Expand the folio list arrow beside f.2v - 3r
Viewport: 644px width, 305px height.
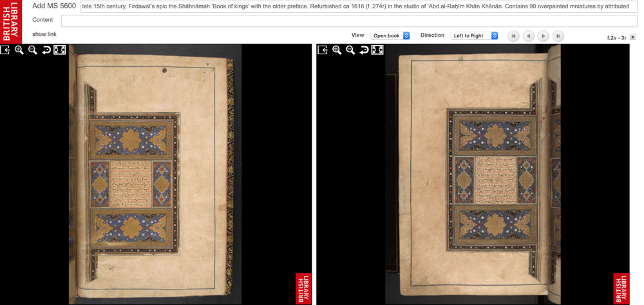632,37
